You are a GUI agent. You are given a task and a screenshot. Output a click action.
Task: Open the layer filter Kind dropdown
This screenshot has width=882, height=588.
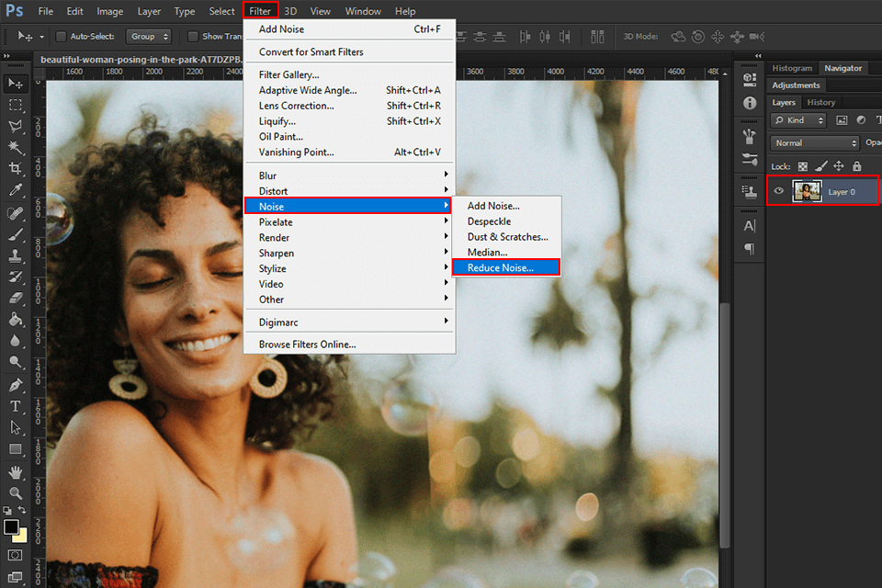click(x=798, y=120)
